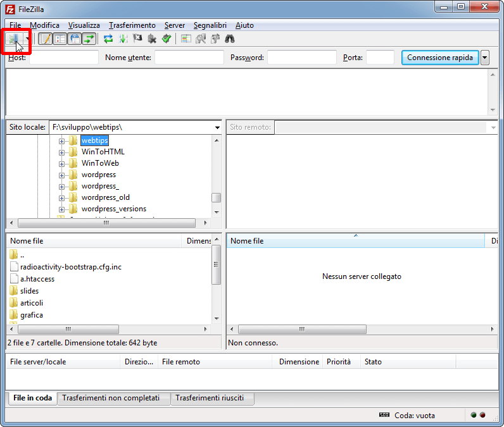Expand the wordpress_old folder node
The height and width of the screenshot is (427, 504).
[62, 197]
